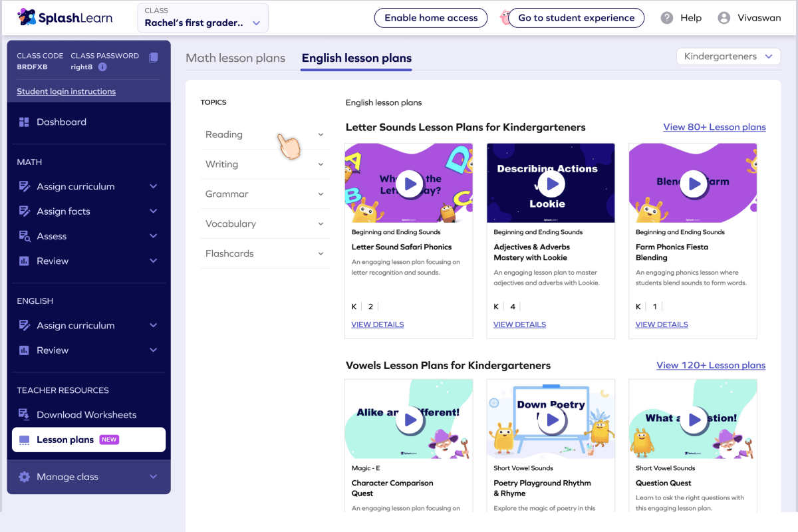Expand Math Assign curriculum chevron
The image size is (798, 532).
154,187
